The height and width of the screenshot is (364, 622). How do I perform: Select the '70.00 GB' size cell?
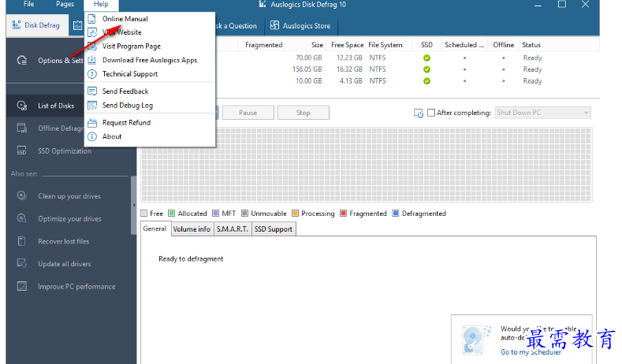[x=308, y=58]
